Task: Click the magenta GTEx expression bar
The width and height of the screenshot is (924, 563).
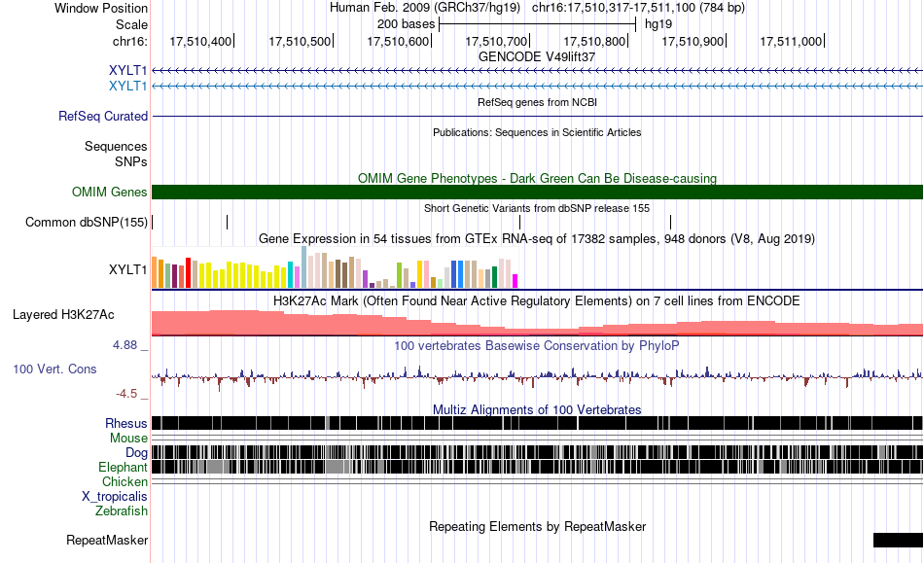Action: tap(515, 281)
